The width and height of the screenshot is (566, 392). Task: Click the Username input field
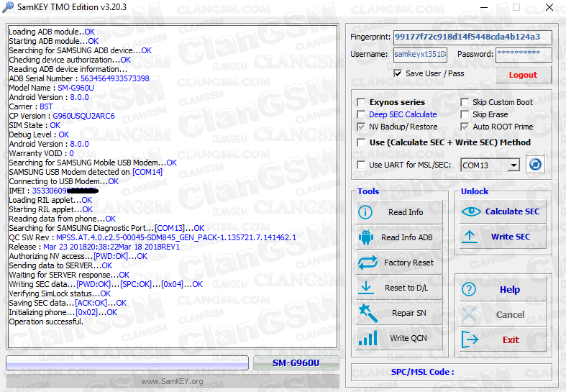420,55
